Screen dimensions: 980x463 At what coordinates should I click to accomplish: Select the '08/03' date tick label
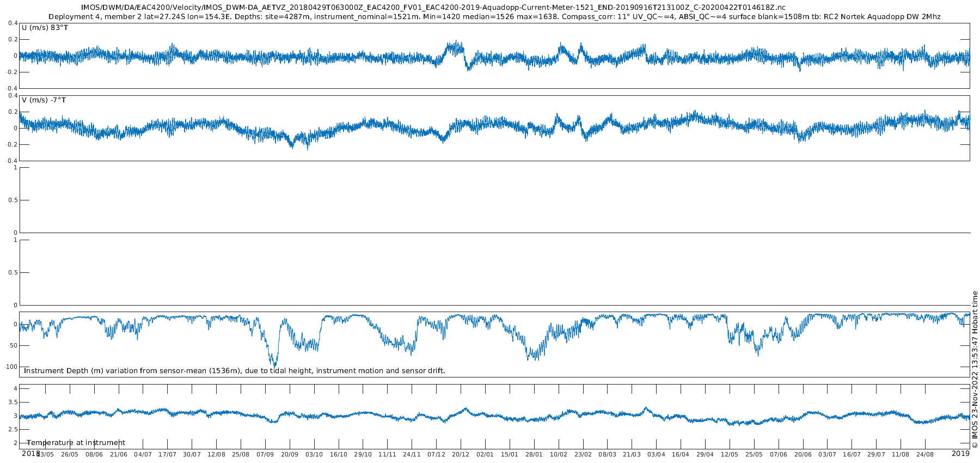click(x=608, y=454)
